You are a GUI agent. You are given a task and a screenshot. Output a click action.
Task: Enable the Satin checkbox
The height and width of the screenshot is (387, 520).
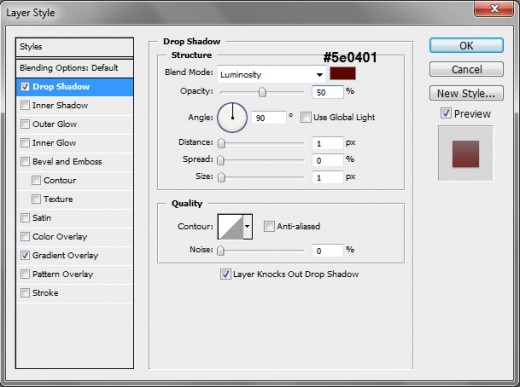25,218
